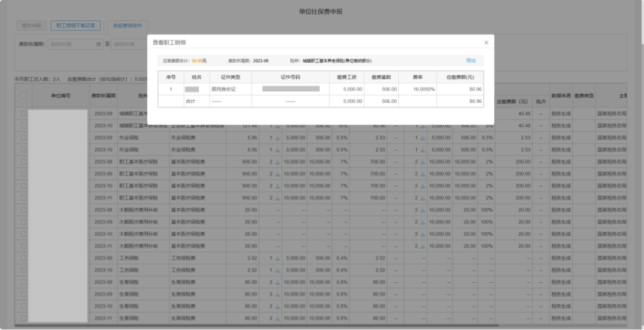Click the horizontal scrollbar below table
Image resolution: width=644 pixels, height=330 pixels.
pyautogui.click(x=256, y=325)
